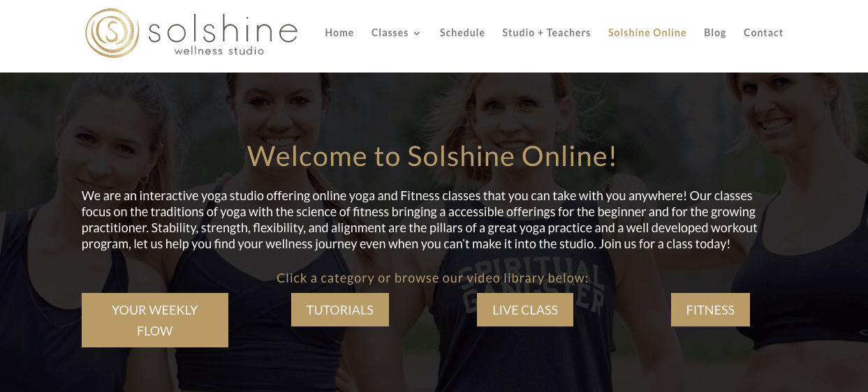The image size is (868, 392).
Task: Choose the Tutorials category button
Action: coord(340,310)
